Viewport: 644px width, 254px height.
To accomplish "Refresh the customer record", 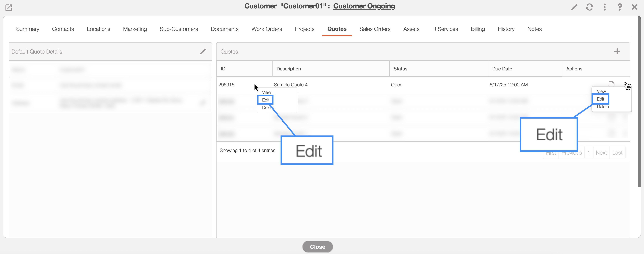I will point(589,7).
